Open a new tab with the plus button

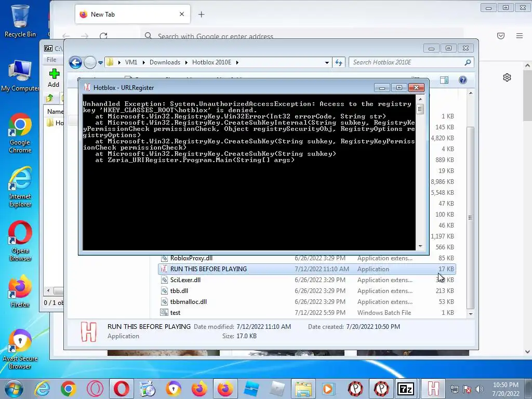click(201, 14)
